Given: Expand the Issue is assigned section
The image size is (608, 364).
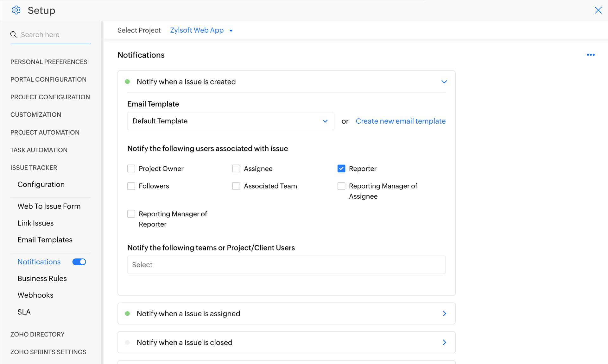Looking at the screenshot, I should [x=444, y=313].
